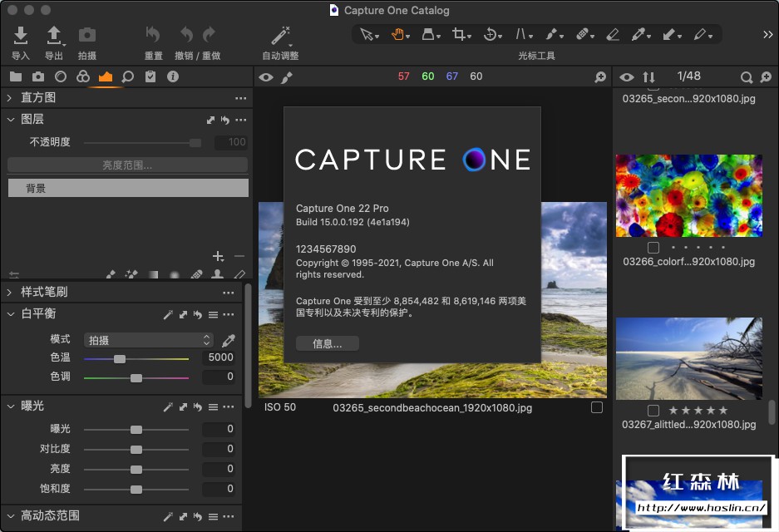
Task: Switch to the Library folder tool tab
Action: [16, 76]
